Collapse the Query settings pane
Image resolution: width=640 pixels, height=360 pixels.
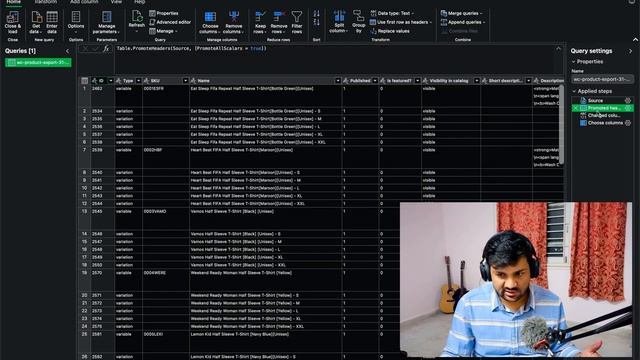pyautogui.click(x=630, y=51)
